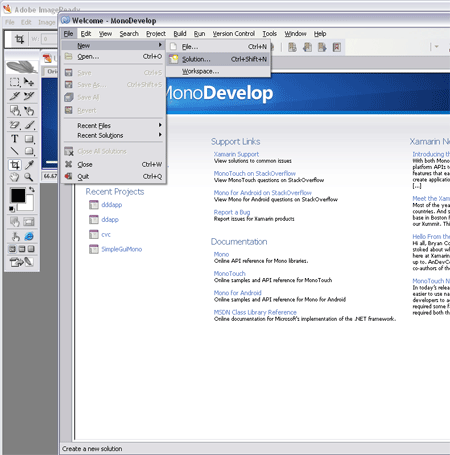The width and height of the screenshot is (450, 455).
Task: Choose New Workspace from the submenu
Action: coord(218,71)
